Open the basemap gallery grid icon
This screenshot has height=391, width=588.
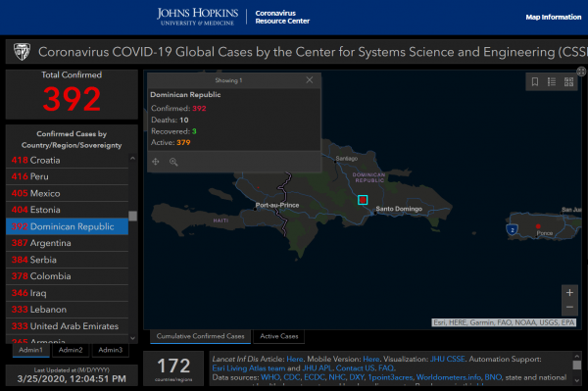click(568, 81)
